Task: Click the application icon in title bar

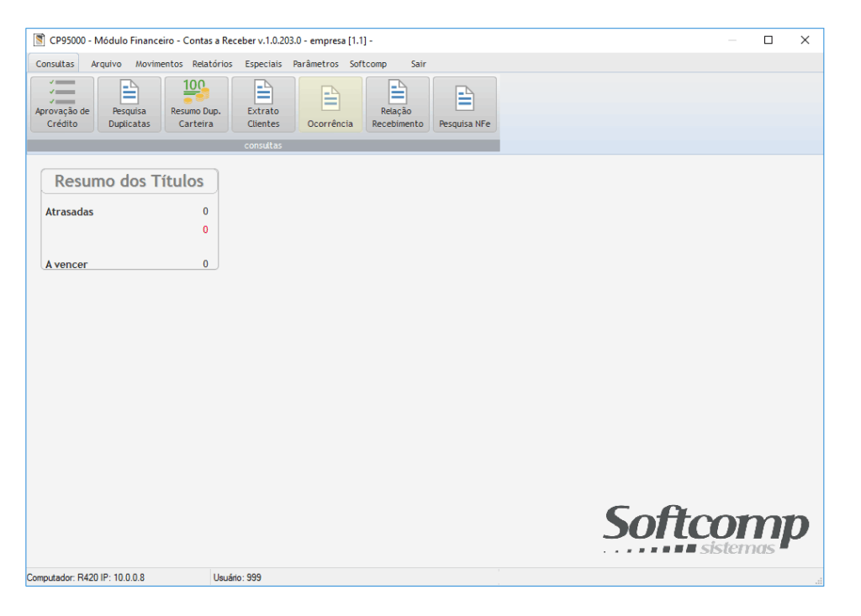Action: (39, 40)
